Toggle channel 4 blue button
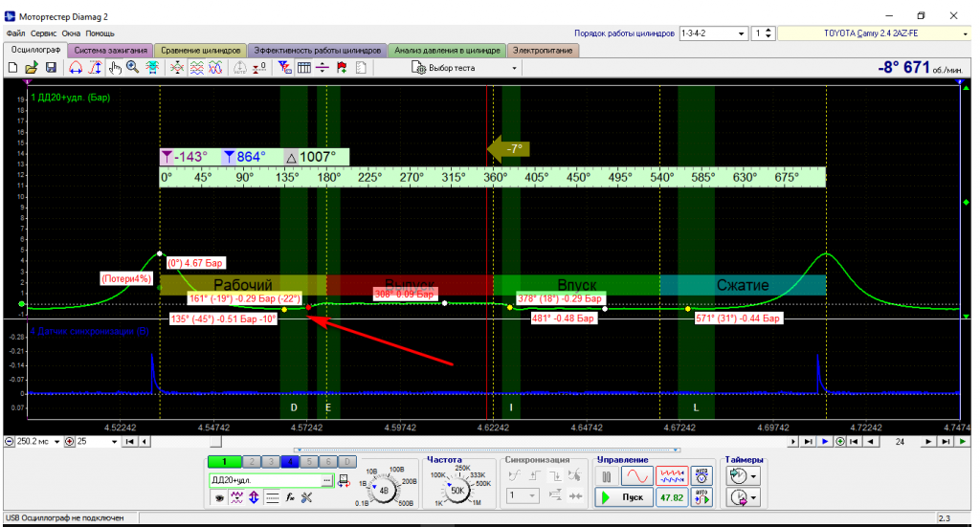Screen dimensions: 980x527 coord(290,462)
